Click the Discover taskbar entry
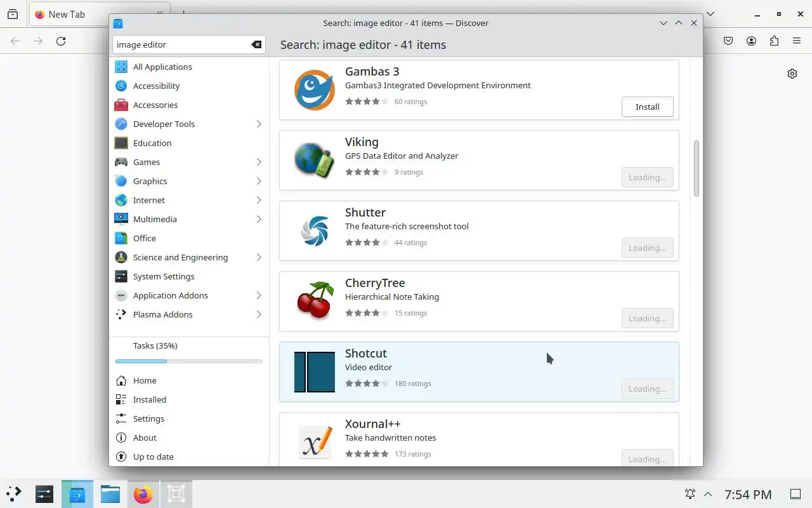This screenshot has height=508, width=812. 77,494
